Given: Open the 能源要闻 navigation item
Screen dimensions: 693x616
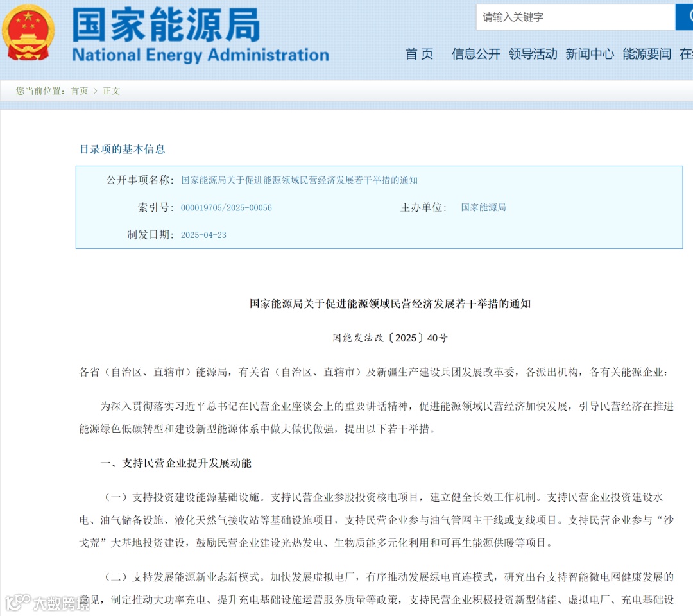Looking at the screenshot, I should pyautogui.click(x=647, y=54).
